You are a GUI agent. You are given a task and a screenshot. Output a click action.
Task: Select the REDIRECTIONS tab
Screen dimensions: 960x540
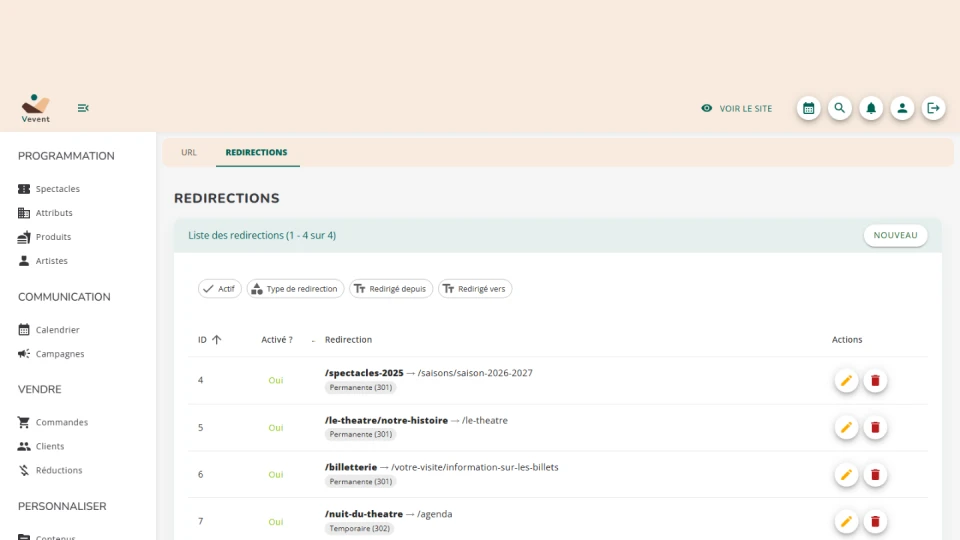pos(257,152)
